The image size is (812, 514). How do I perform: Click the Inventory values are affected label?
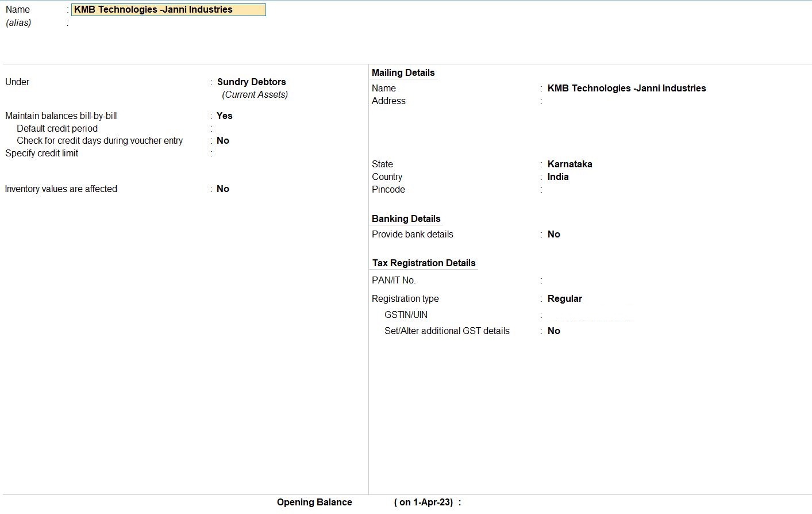click(x=61, y=189)
